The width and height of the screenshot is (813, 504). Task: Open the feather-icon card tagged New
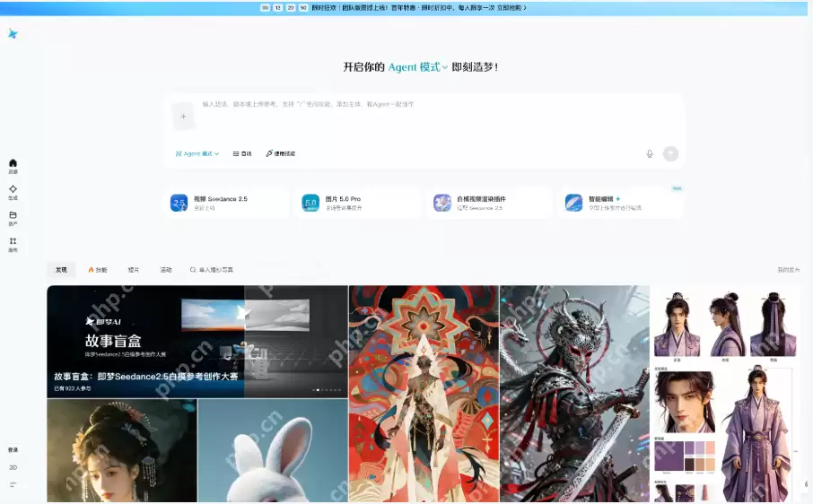(622, 203)
